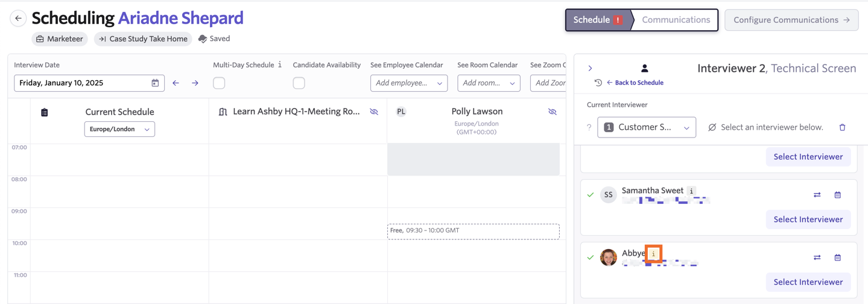Click the '07:00' time label
This screenshot has width=868, height=304.
click(19, 148)
